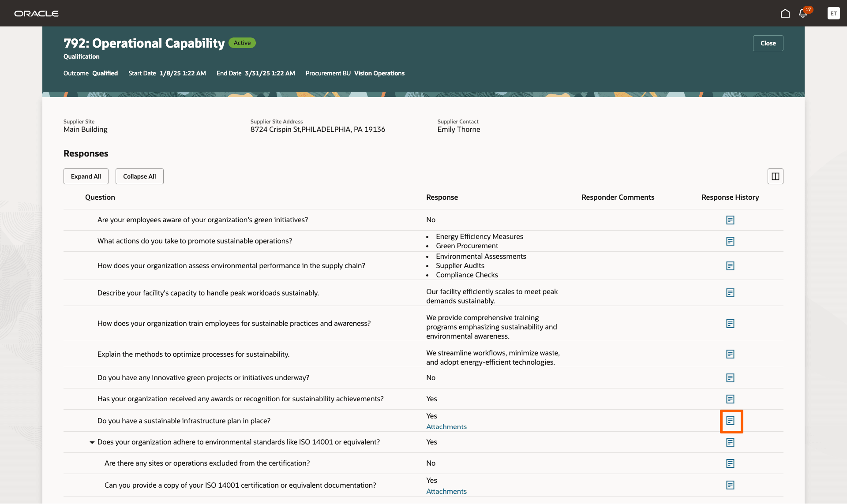View response history for the awards recognition question

coord(730,399)
